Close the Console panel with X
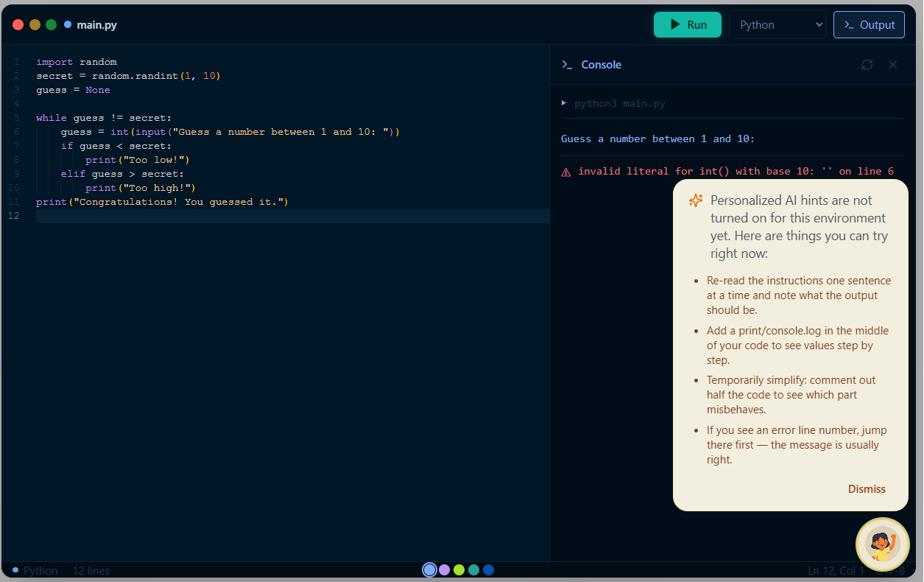The height and width of the screenshot is (582, 924). (x=893, y=65)
